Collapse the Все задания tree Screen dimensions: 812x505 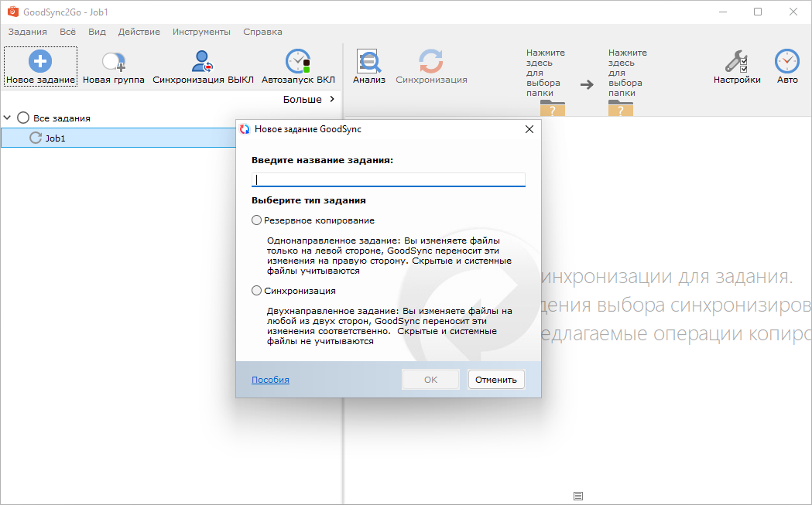click(8, 118)
